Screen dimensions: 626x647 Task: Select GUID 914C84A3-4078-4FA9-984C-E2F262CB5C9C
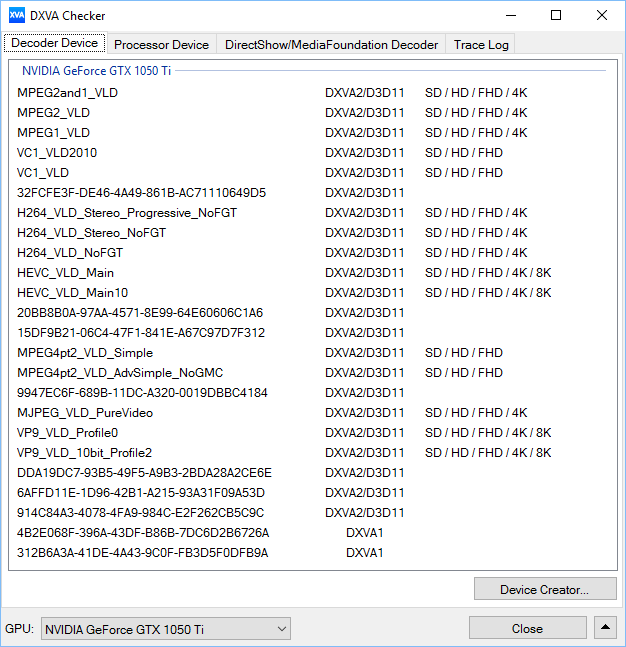(140, 513)
